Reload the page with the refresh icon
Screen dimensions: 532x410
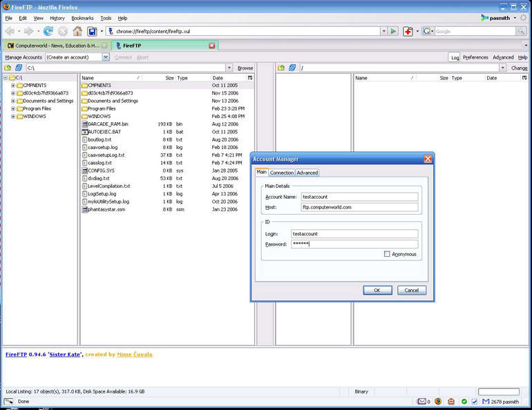click(x=48, y=31)
